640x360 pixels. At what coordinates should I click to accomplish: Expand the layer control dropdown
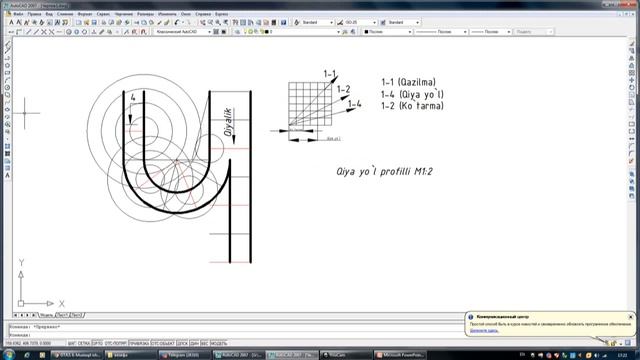click(x=338, y=31)
